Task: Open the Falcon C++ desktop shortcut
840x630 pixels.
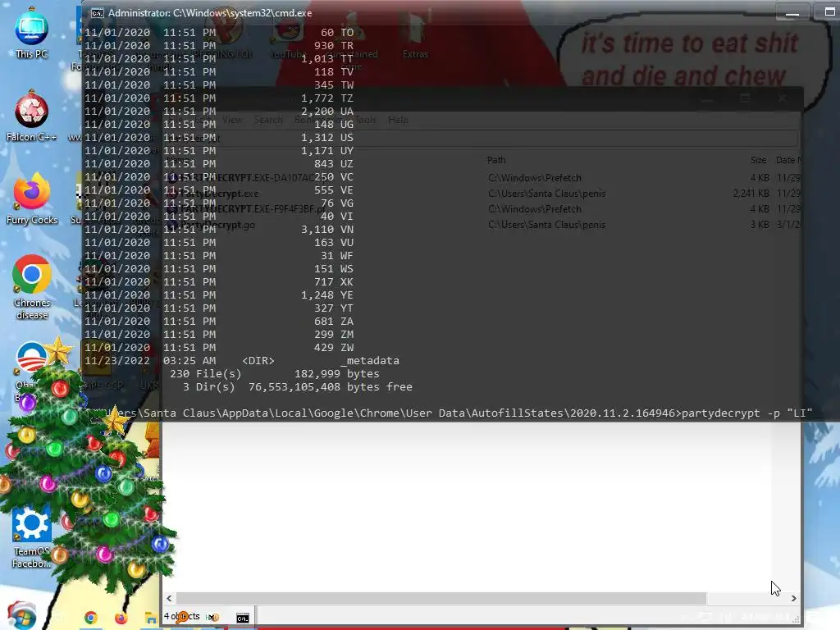Action: point(31,116)
